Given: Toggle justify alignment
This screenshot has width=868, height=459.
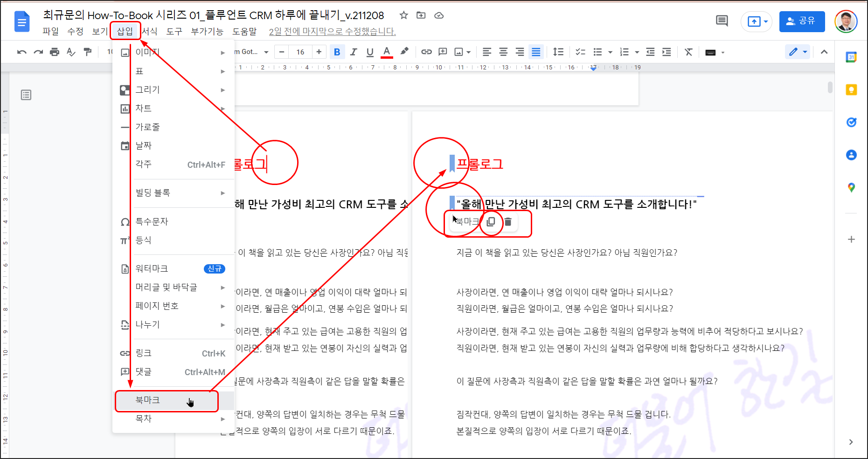Looking at the screenshot, I should pyautogui.click(x=536, y=52).
